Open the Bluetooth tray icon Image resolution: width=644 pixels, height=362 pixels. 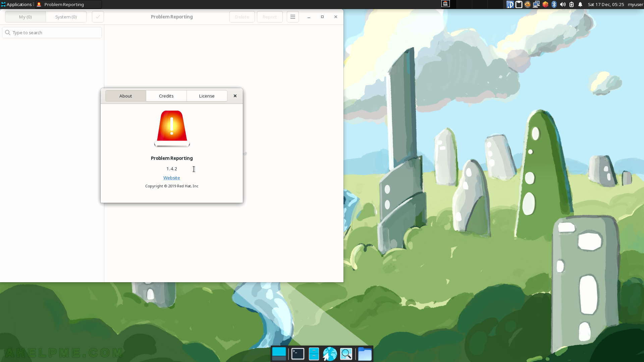click(554, 4)
